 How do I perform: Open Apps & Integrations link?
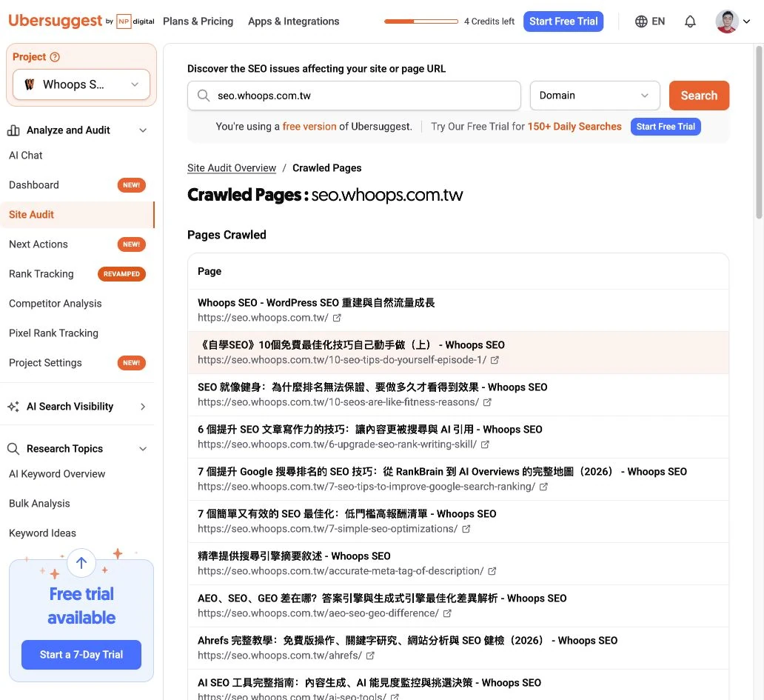coord(293,21)
